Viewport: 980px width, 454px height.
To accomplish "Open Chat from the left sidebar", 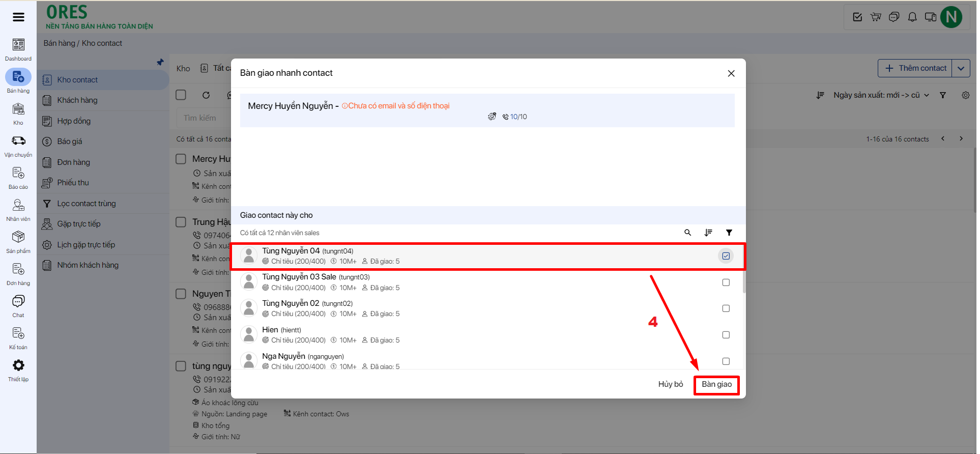I will pos(18,306).
